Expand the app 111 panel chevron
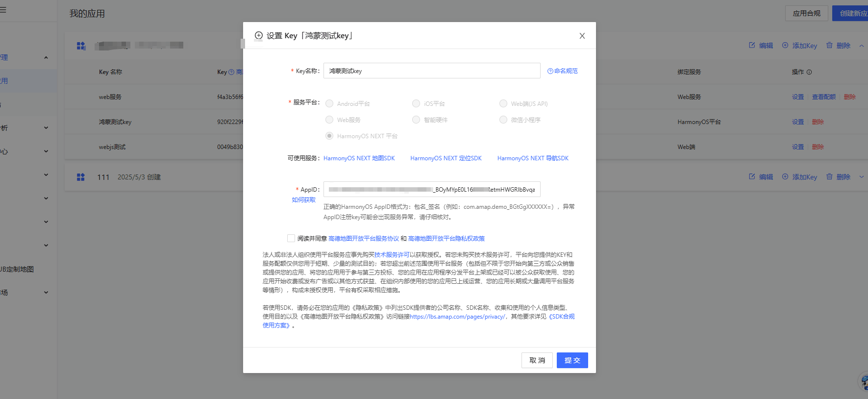This screenshot has height=399, width=868. pos(862,177)
